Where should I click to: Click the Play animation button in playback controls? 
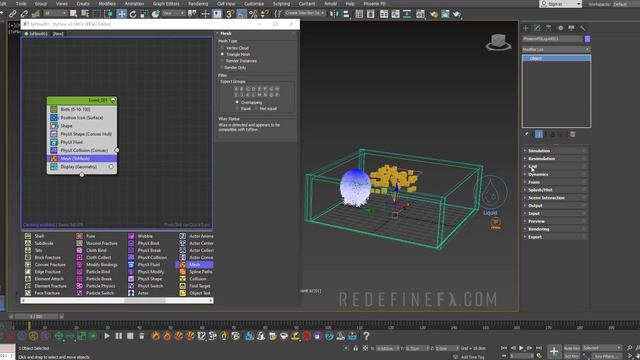(521, 348)
